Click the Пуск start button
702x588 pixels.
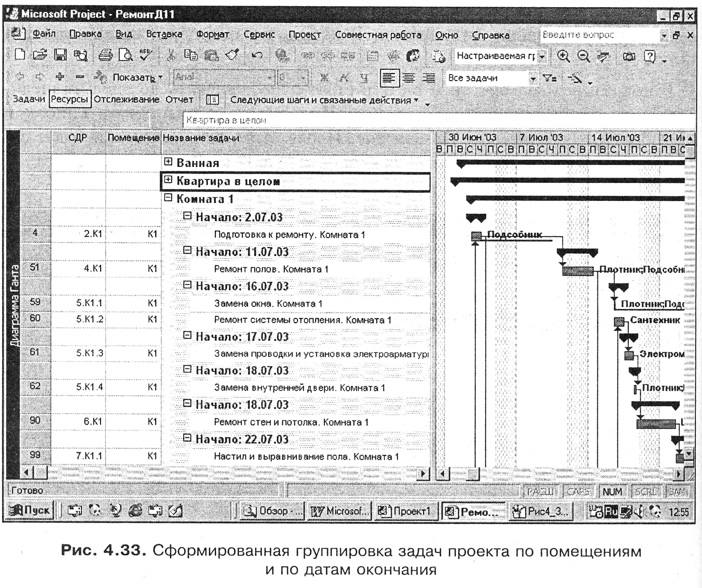[30, 510]
